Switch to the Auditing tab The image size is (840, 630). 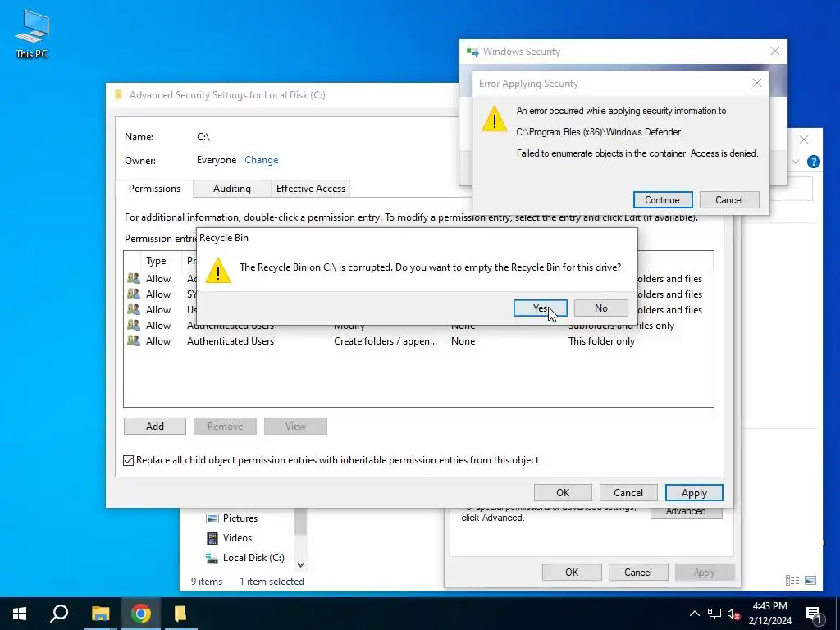click(231, 189)
